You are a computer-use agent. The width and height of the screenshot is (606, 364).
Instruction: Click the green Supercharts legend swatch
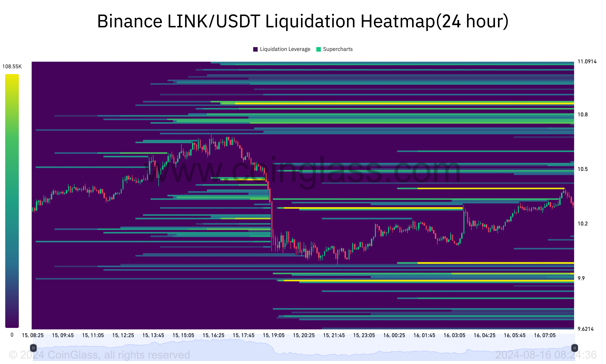(x=319, y=49)
